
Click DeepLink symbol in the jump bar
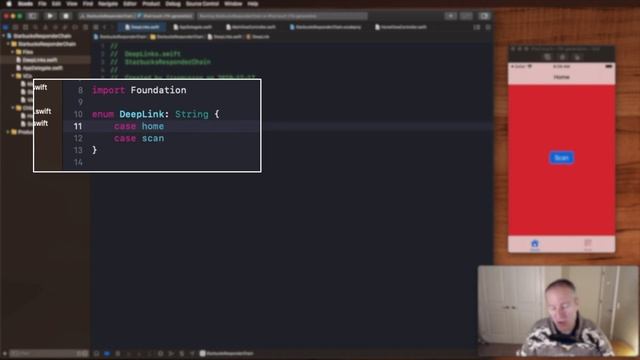[258, 37]
